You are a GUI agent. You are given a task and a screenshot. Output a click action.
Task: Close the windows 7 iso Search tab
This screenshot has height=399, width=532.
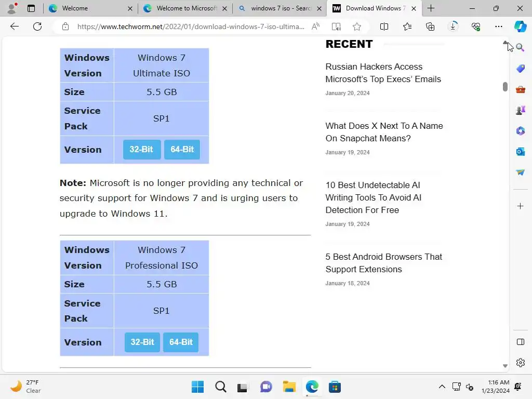pos(320,8)
